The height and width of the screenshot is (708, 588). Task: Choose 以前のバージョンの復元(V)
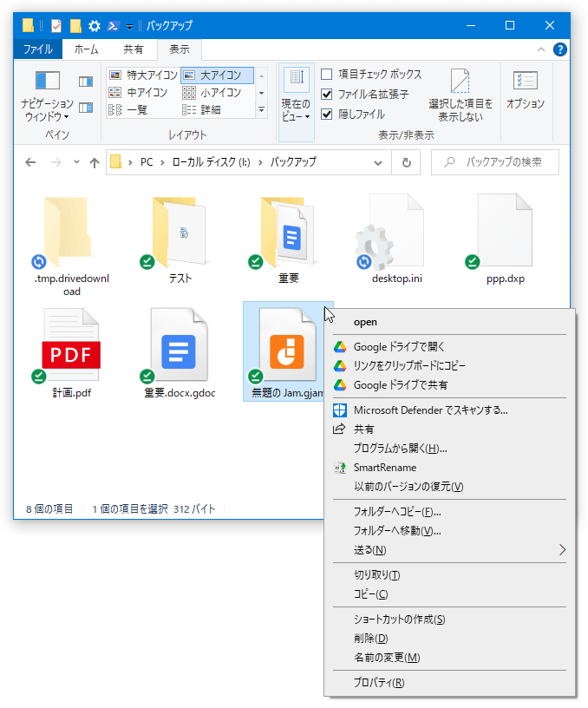(449, 487)
